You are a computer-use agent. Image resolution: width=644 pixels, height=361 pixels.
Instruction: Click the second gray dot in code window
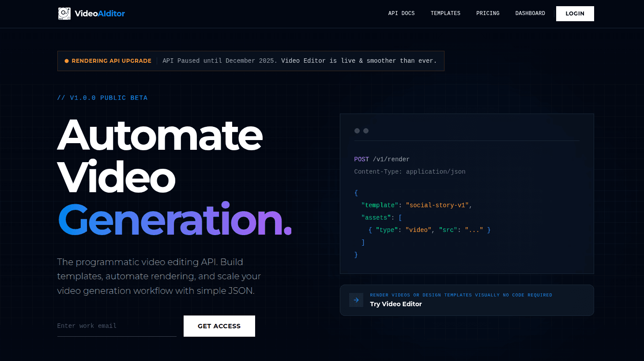(x=366, y=131)
